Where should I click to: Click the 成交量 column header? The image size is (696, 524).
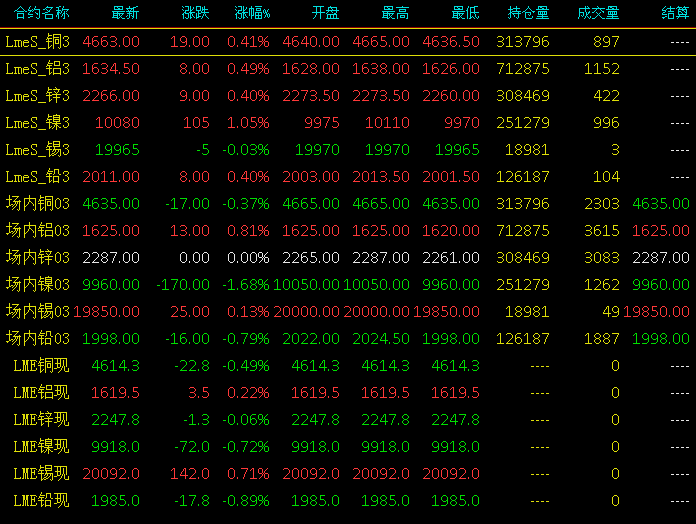tap(598, 13)
